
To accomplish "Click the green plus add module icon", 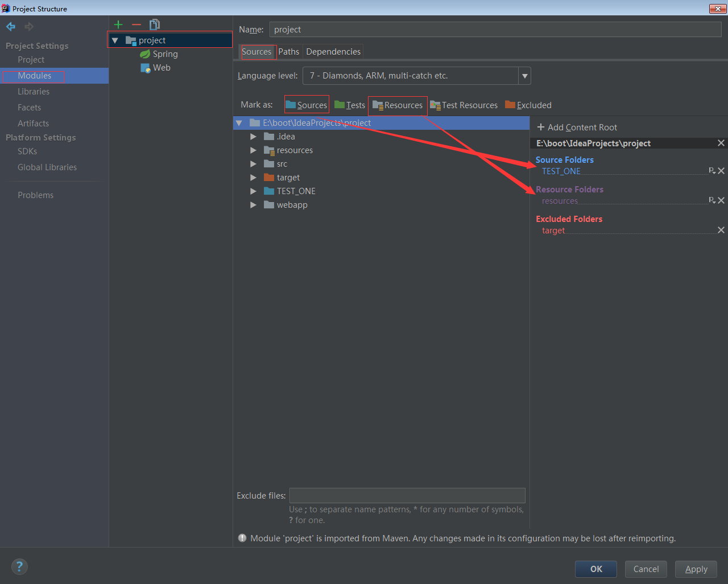I will click(118, 24).
